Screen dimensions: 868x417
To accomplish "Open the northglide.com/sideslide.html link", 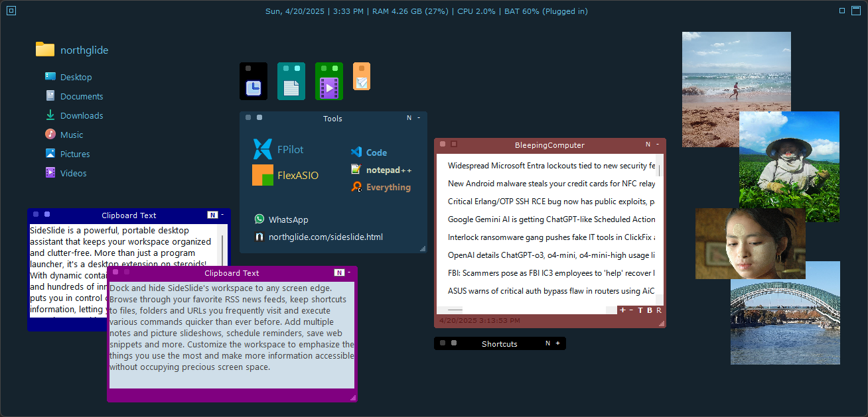I will pos(319,237).
